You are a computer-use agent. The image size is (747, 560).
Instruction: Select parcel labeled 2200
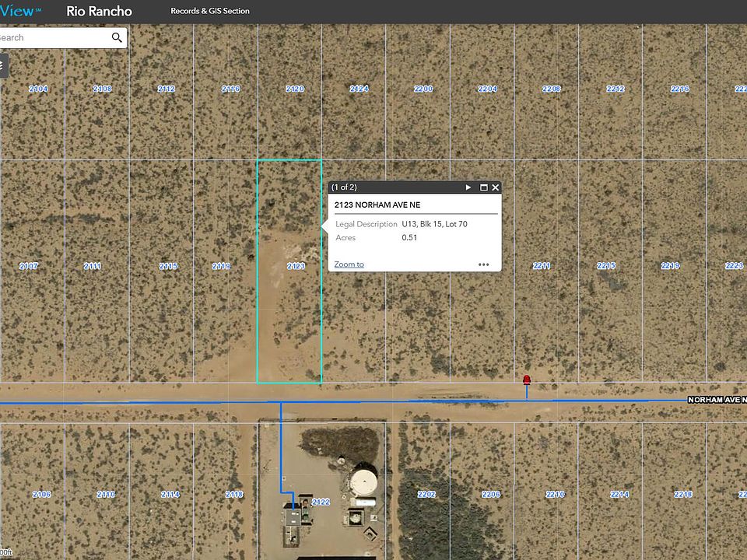click(x=423, y=89)
